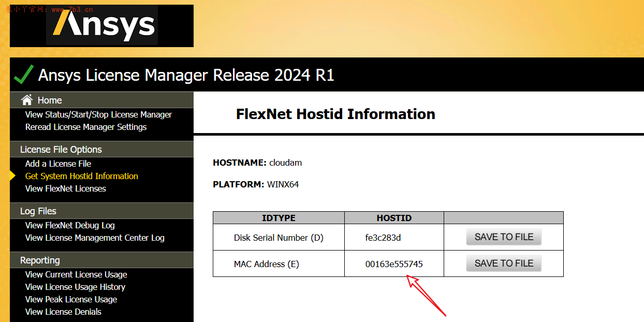Screen dimensions: 644x322
Task: Open View FlexNet Debug Log
Action: click(70, 225)
